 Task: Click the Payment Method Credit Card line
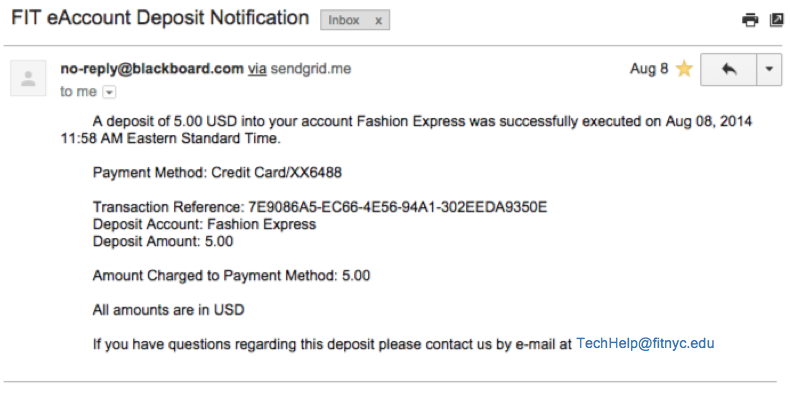pyautogui.click(x=217, y=173)
